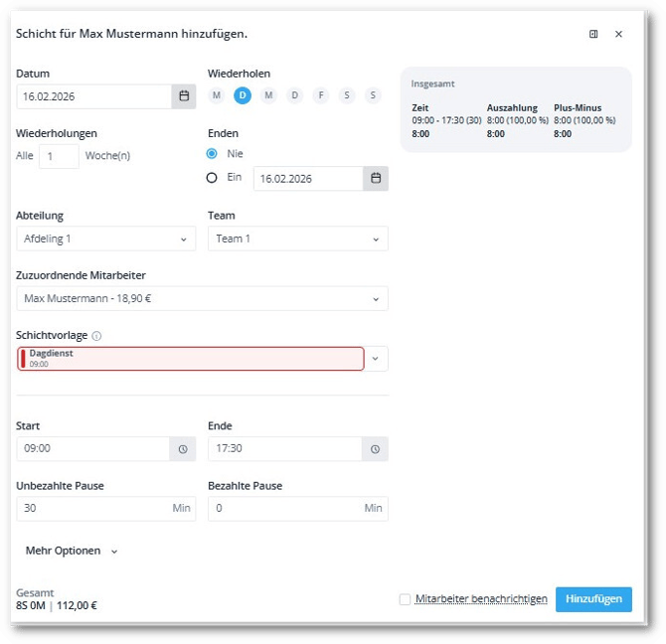Open Zuzuordnende Mitarbeiter dropdown
The height and width of the screenshot is (644, 666).
point(202,299)
